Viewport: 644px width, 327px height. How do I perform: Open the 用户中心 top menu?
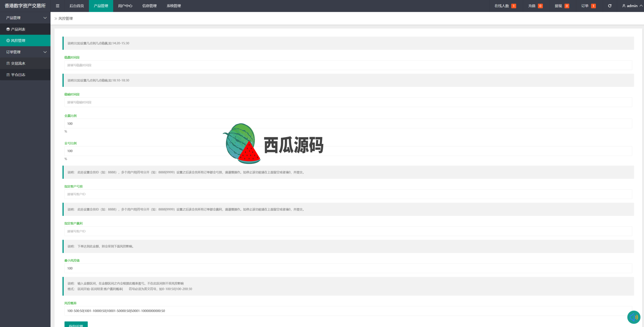125,6
